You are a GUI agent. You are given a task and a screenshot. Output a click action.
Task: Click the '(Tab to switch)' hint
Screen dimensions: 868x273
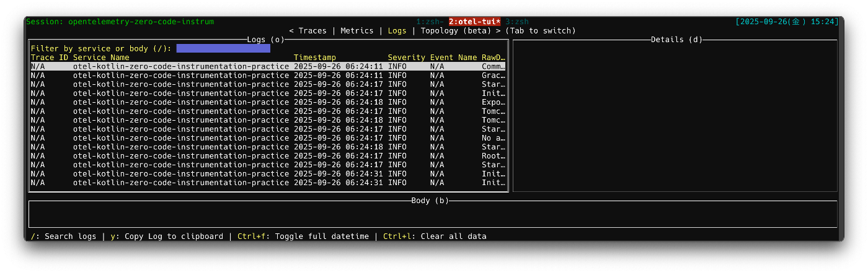point(541,30)
